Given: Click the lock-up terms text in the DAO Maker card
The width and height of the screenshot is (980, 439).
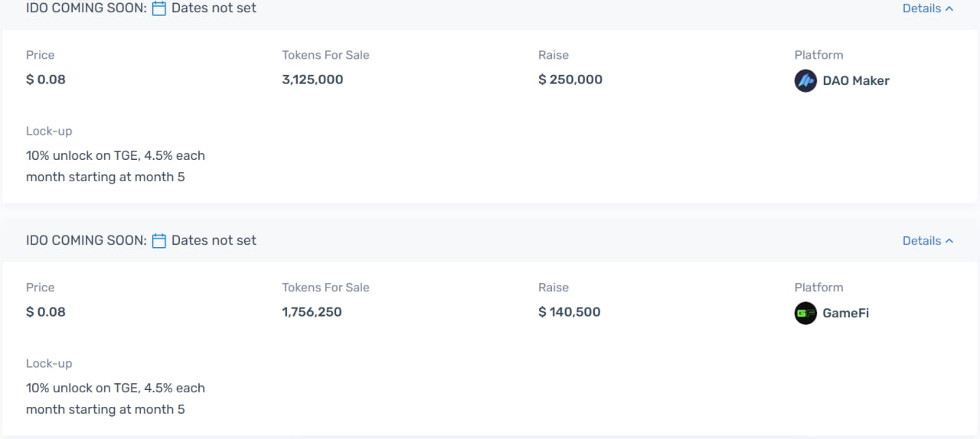Looking at the screenshot, I should tap(116, 166).
